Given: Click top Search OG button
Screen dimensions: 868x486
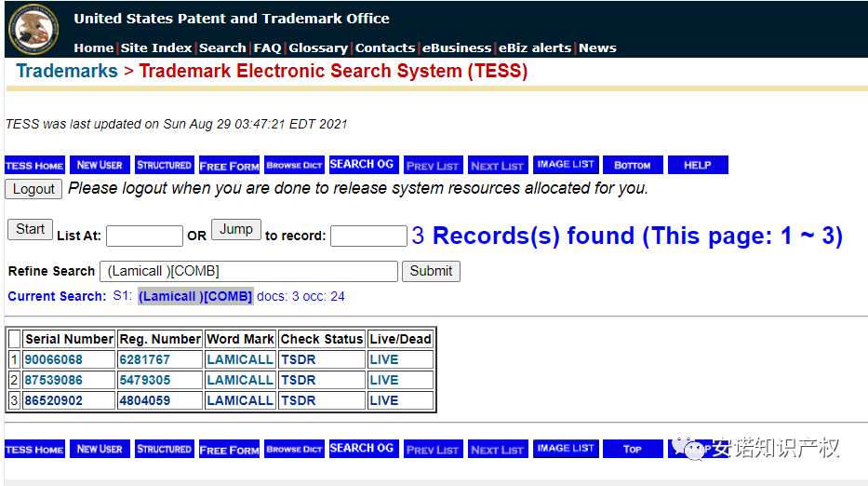Looking at the screenshot, I should (x=364, y=165).
